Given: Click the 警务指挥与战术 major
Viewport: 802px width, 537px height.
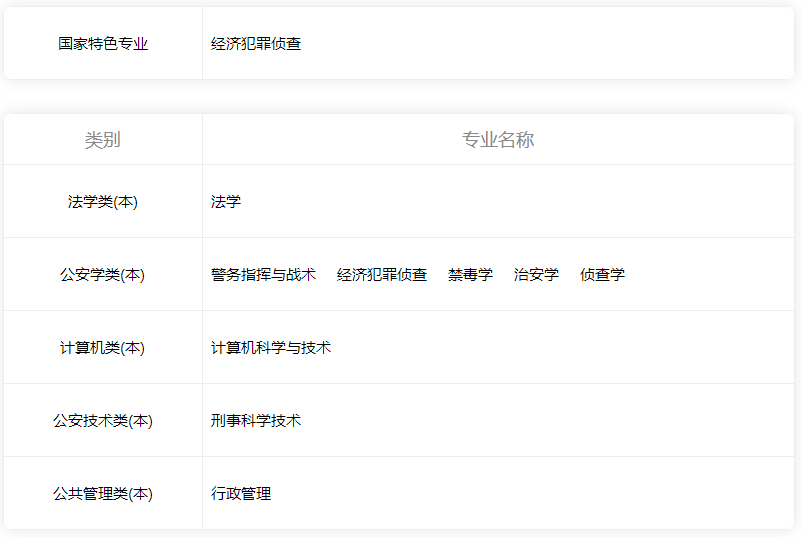Looking at the screenshot, I should [263, 275].
